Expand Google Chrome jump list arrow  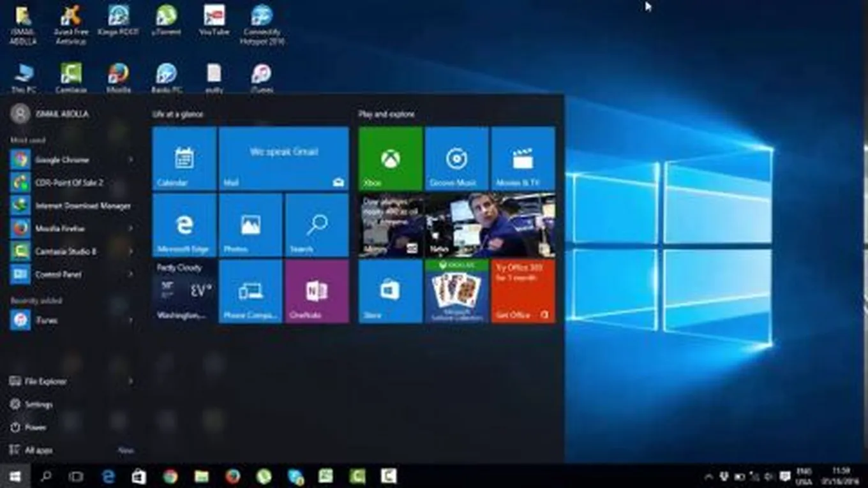pos(131,159)
